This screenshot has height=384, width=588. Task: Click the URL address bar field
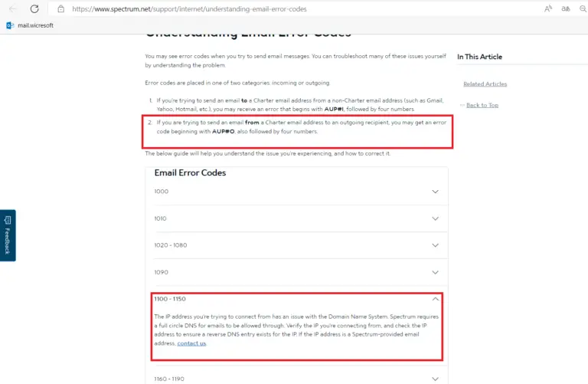(x=292, y=8)
